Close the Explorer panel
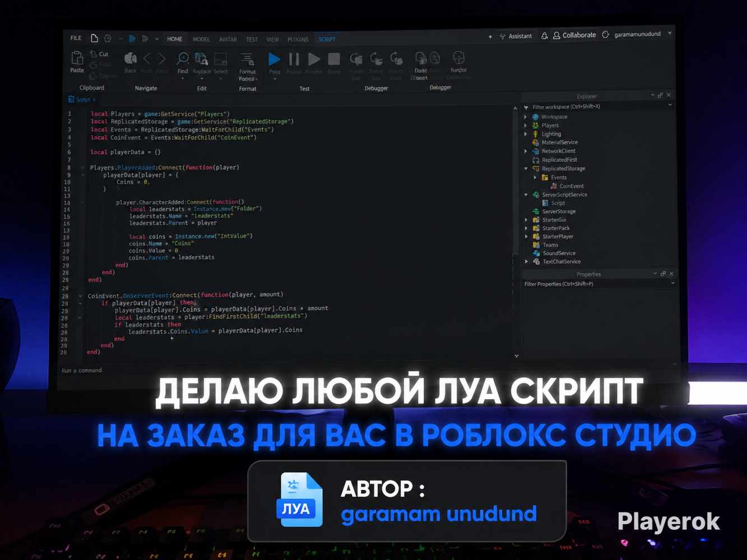Viewport: 747px width, 560px height. pyautogui.click(x=669, y=95)
